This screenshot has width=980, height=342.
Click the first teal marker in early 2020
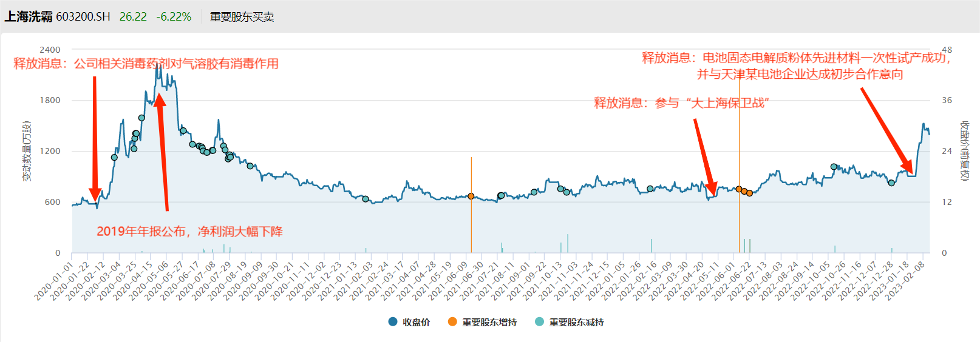point(114,158)
